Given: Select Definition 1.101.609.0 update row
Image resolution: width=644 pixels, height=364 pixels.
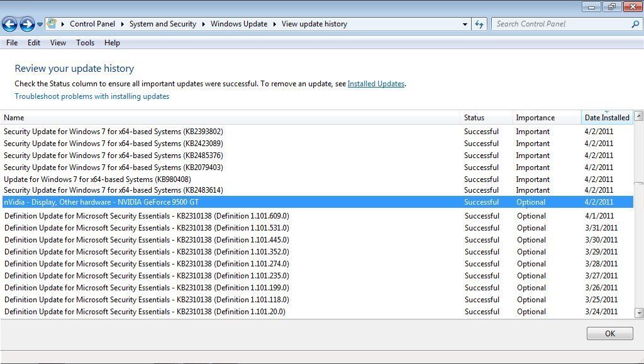Looking at the screenshot, I should pyautogui.click(x=316, y=216).
